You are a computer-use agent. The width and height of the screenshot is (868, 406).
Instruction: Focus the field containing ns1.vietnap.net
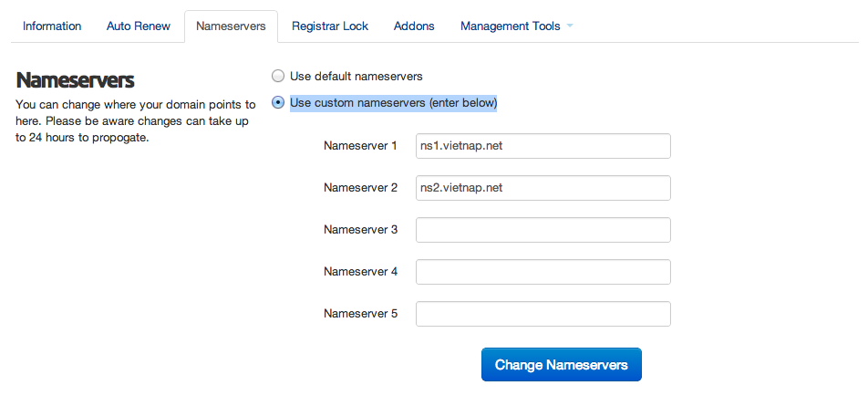point(542,146)
